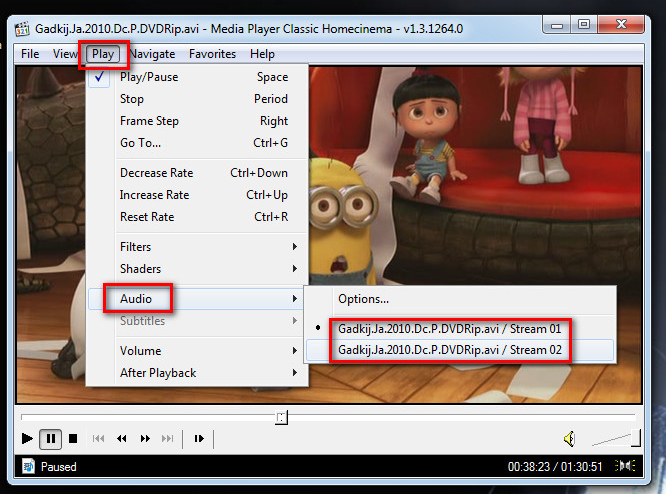Minimize the Media Player Classic window
Image resolution: width=666 pixels, height=494 pixels.
pos(557,25)
